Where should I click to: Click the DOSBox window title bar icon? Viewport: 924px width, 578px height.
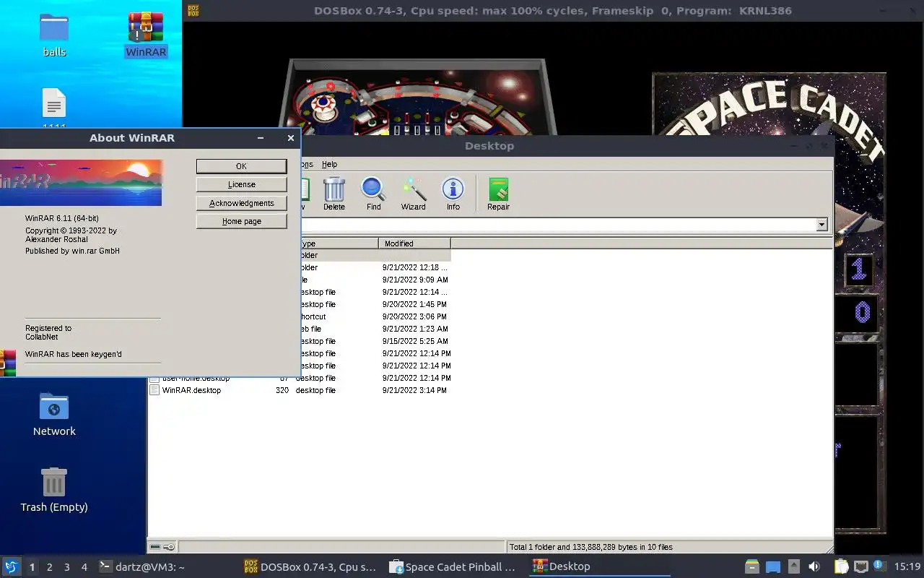(x=193, y=11)
